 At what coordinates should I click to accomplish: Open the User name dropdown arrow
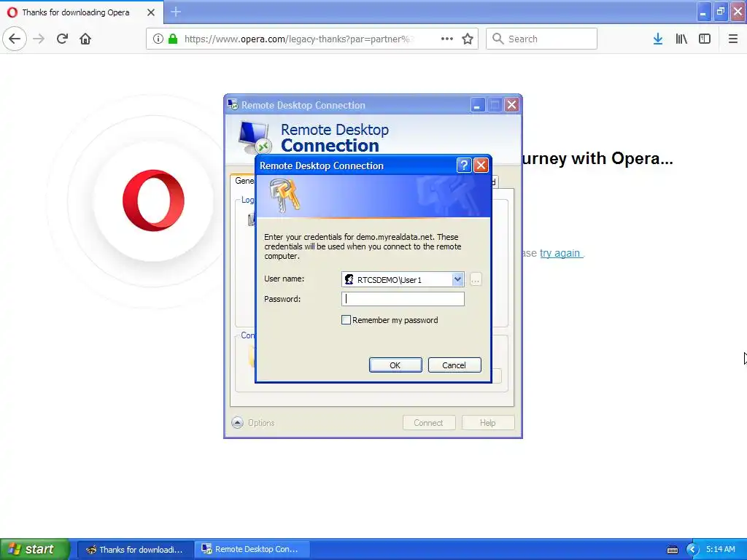[x=457, y=279]
